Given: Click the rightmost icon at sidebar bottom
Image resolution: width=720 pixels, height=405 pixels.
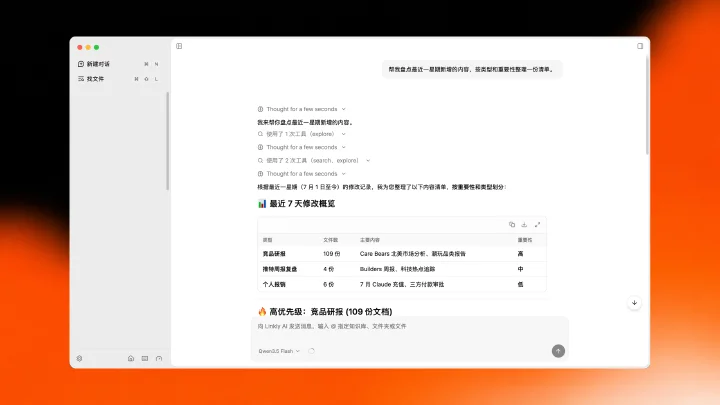Looking at the screenshot, I should (x=159, y=359).
